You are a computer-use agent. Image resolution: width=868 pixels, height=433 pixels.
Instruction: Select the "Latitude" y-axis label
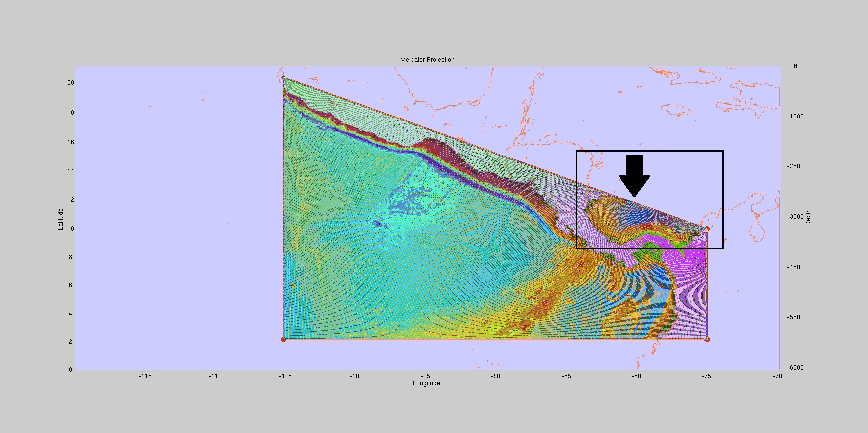coord(61,219)
